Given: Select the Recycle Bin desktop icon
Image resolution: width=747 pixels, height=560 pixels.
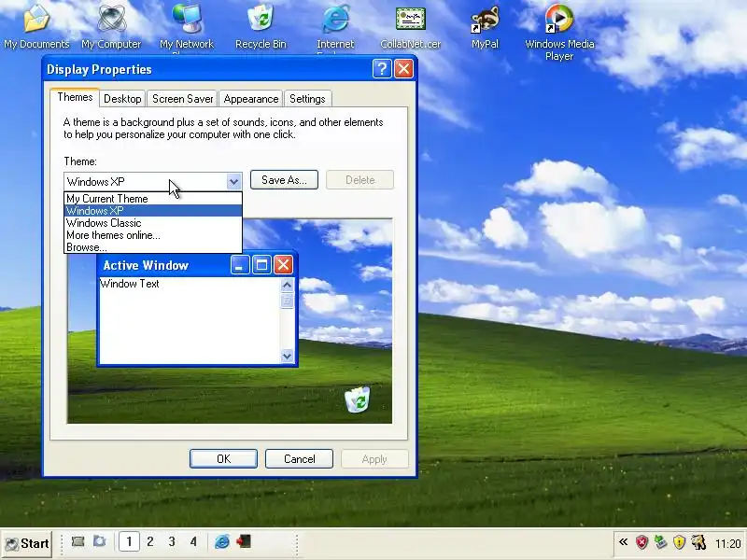Looking at the screenshot, I should click(x=261, y=26).
